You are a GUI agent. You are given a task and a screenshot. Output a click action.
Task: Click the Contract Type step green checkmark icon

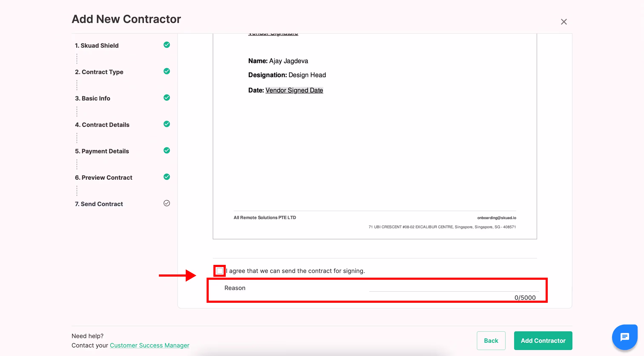tap(167, 71)
